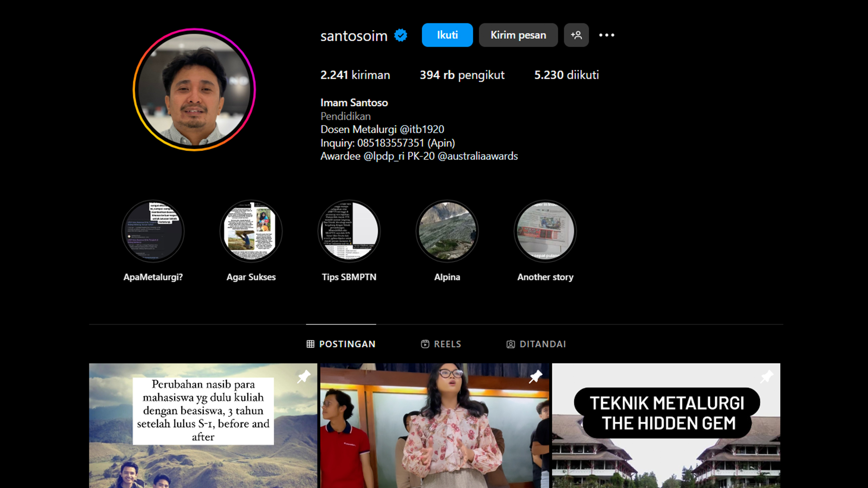Click the Kirim pesan button
The width and height of the screenshot is (868, 488).
click(x=518, y=35)
